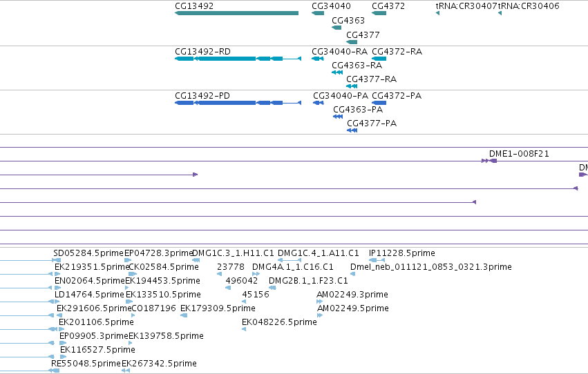Image resolution: width=588 pixels, height=374 pixels.
Task: Click the LD14764.5prime EST label
Action: 89,295
